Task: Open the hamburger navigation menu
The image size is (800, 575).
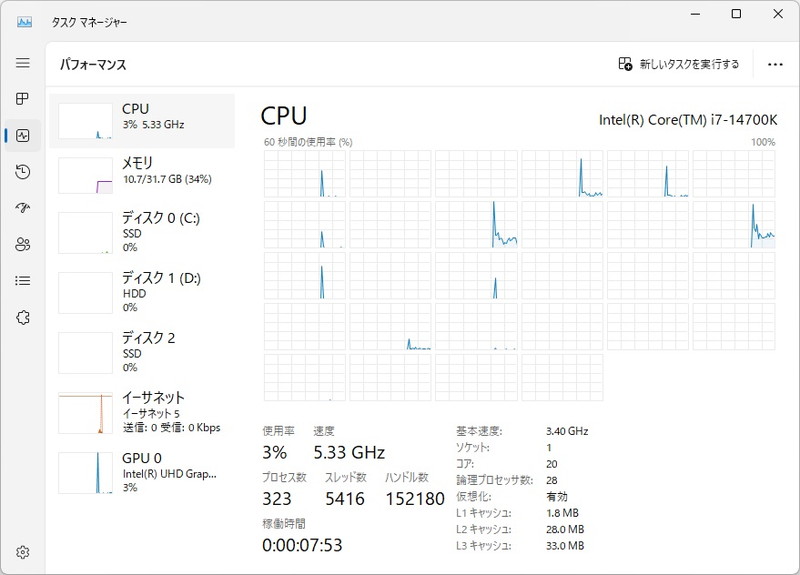Action: [23, 63]
